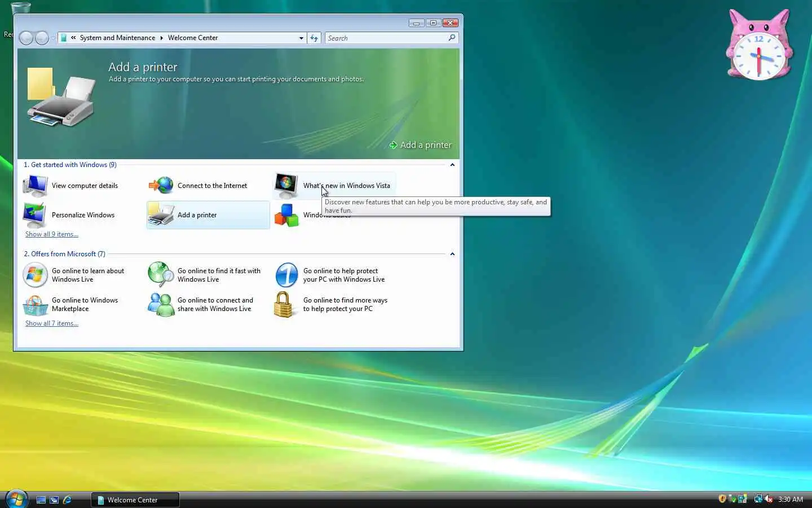Open the address bar history dropdown arrow
The image size is (812, 508).
[x=301, y=38]
